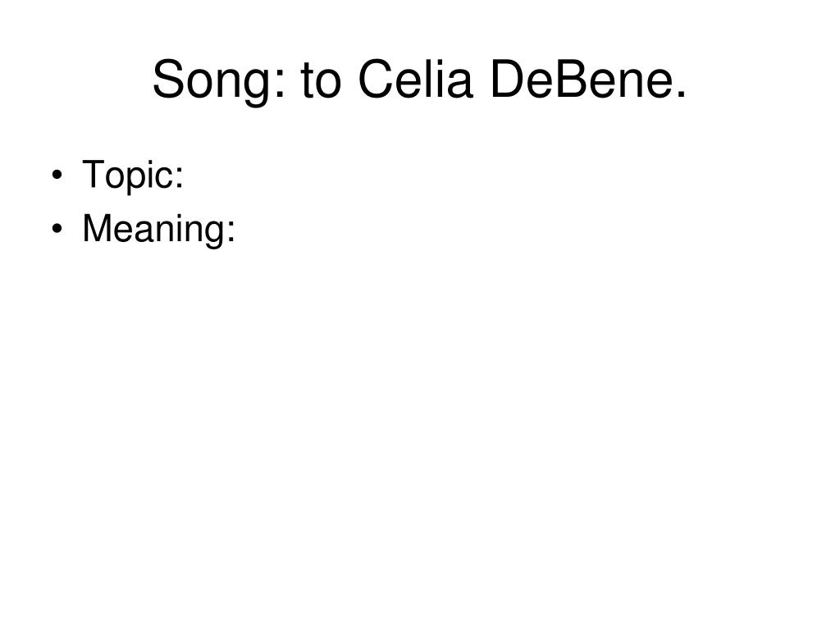Click the bullet dot before "Topic:"
The height and width of the screenshot is (630, 840).
[57, 175]
